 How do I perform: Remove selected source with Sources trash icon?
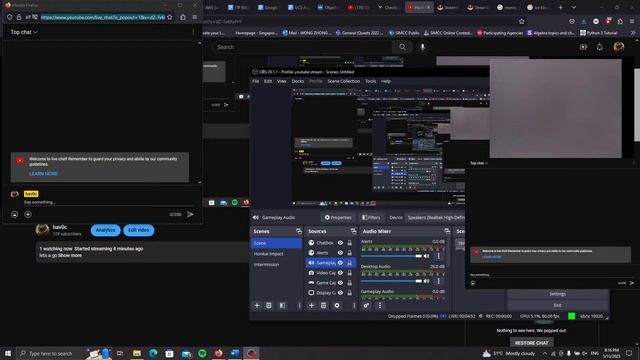pyautogui.click(x=323, y=305)
